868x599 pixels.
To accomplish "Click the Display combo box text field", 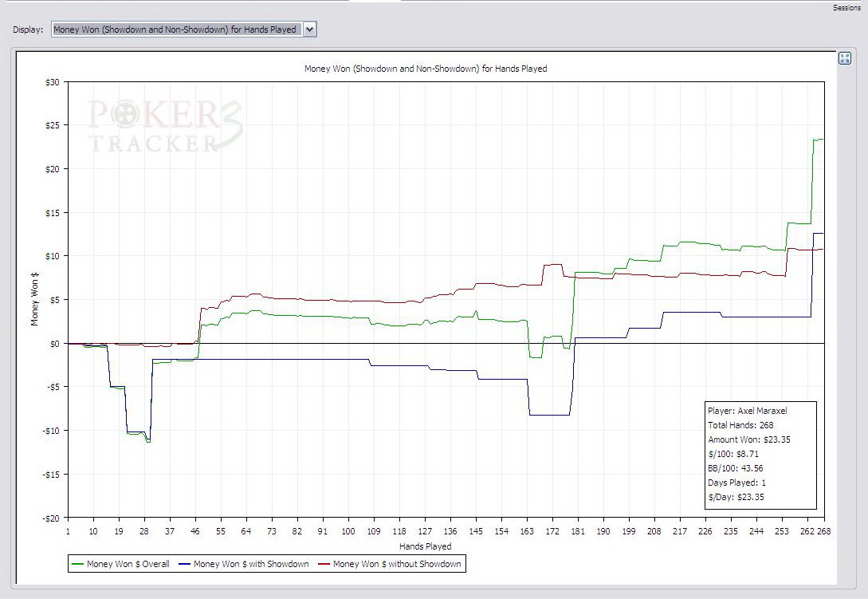I will [175, 30].
